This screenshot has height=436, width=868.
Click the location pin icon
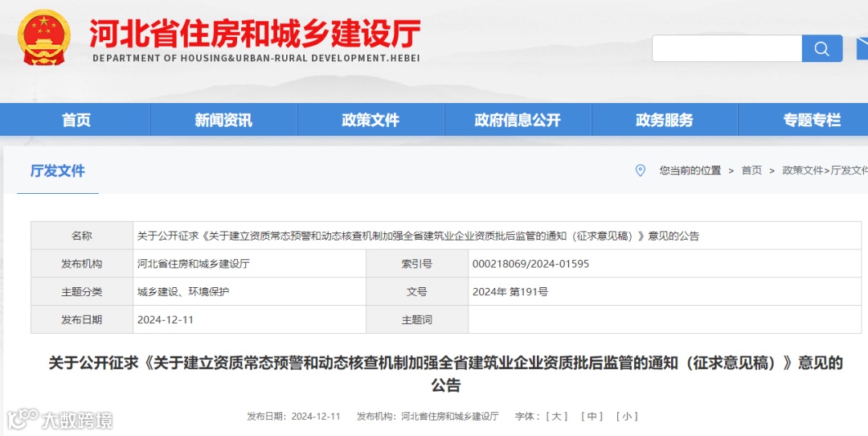[640, 171]
